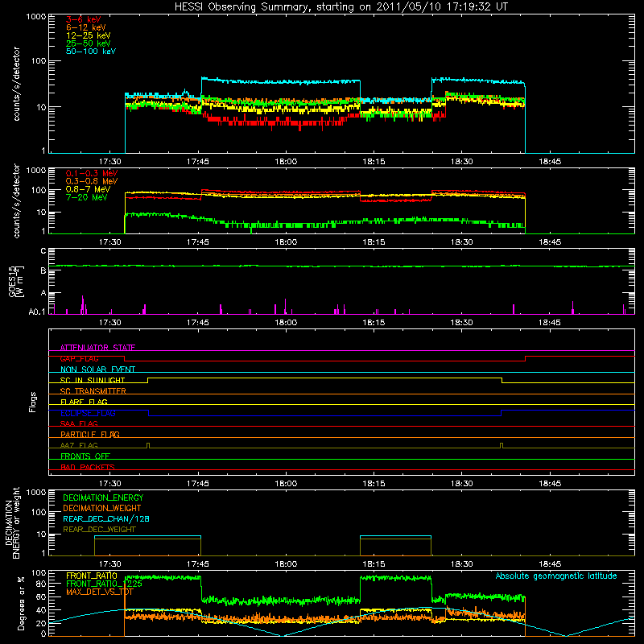Click the '18:15' tick under the decimation panel

[x=374, y=564]
